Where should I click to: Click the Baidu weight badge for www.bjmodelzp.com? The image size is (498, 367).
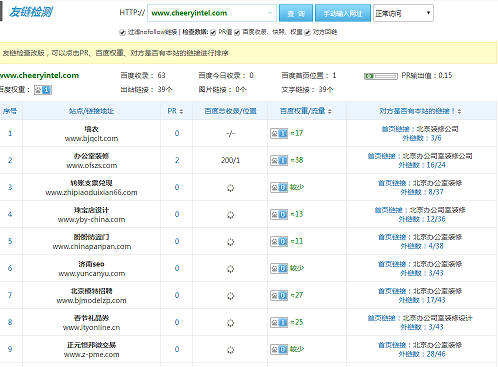(279, 295)
